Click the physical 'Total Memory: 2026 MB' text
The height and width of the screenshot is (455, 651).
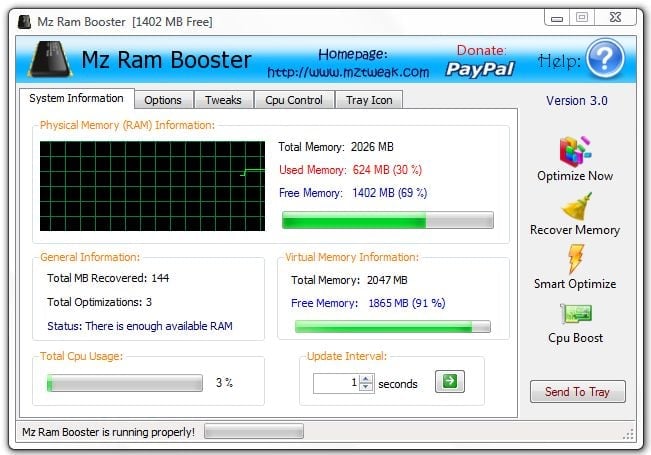click(x=336, y=147)
